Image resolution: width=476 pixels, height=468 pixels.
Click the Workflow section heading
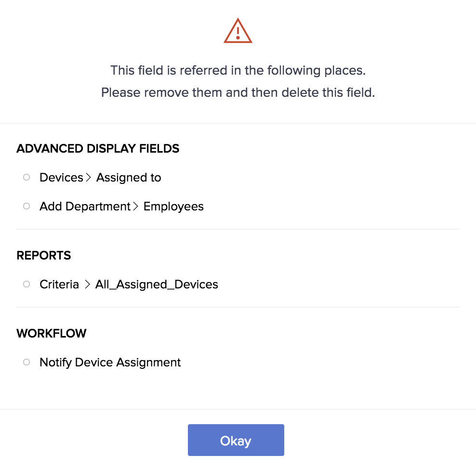(x=52, y=334)
